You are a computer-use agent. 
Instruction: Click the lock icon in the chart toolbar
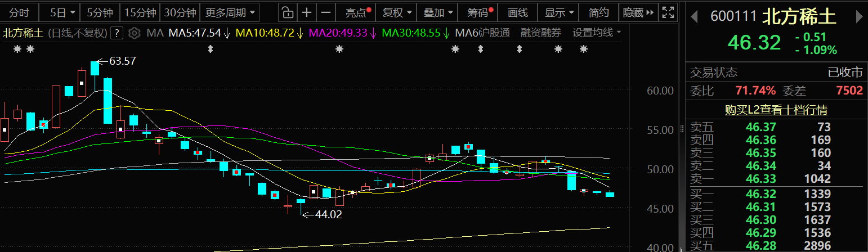pyautogui.click(x=287, y=12)
